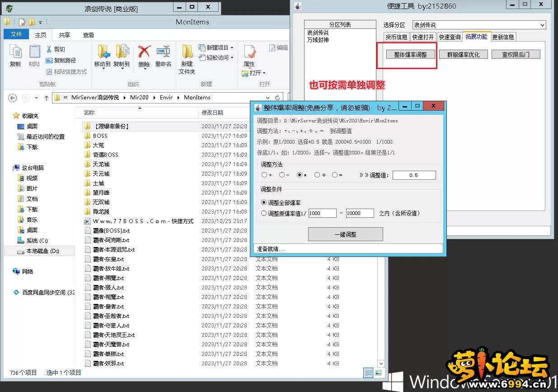The image size is (558, 392).
Task: Click the Rename (重命名) icon
Action: click(x=163, y=51)
